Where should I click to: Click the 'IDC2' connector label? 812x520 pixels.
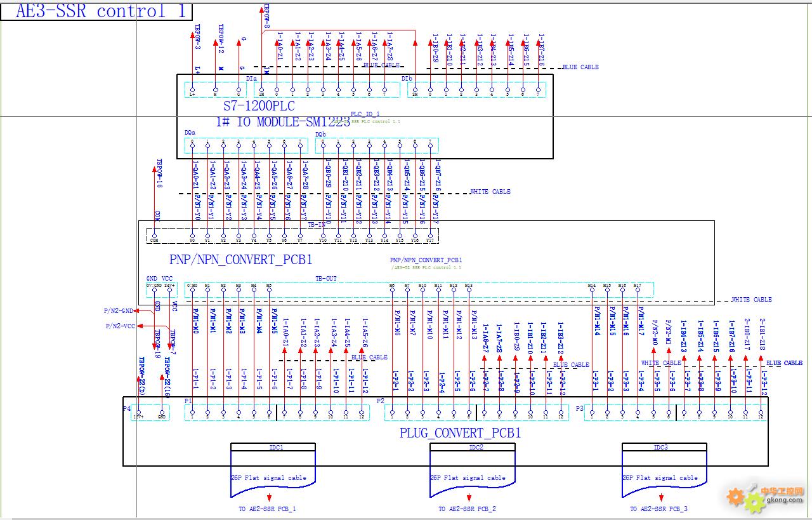[476, 448]
